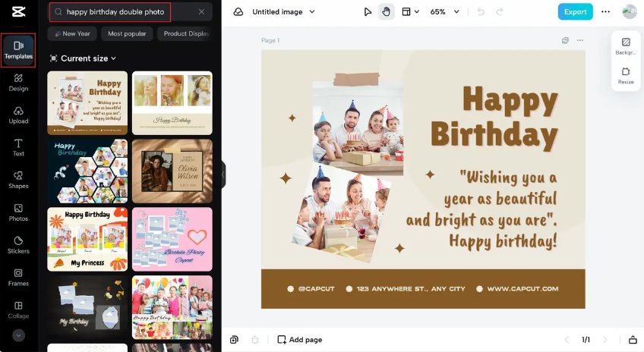Expand more sidebar tools with down arrow
The width and height of the screenshot is (644, 352).
click(18, 335)
